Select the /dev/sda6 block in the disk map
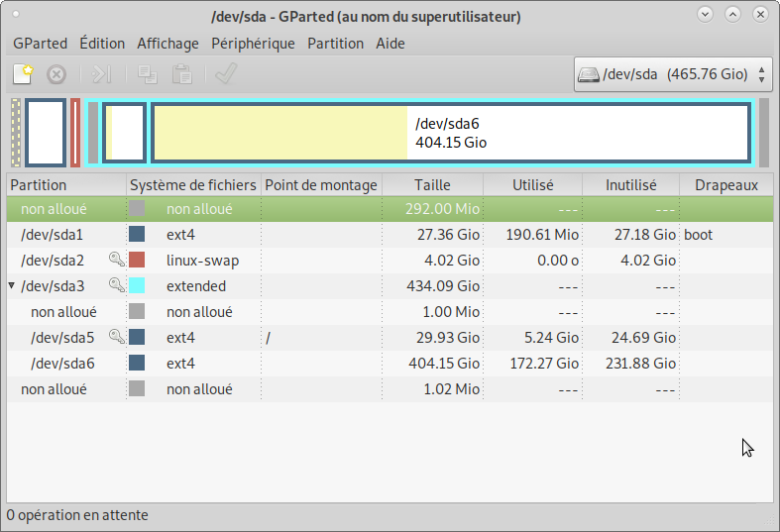This screenshot has width=780, height=532. [451, 133]
